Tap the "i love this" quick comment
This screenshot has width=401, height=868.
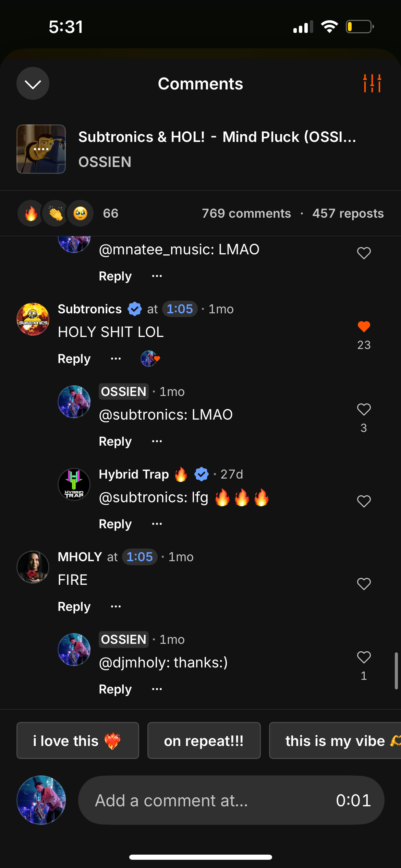click(x=78, y=741)
